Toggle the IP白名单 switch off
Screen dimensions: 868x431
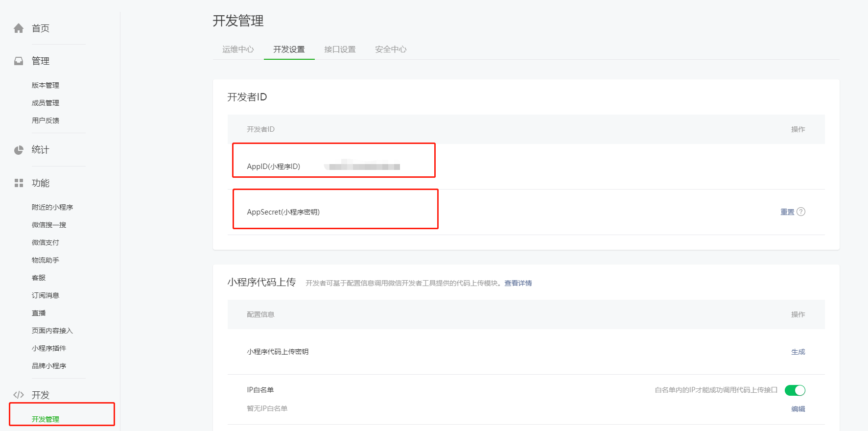pos(795,390)
